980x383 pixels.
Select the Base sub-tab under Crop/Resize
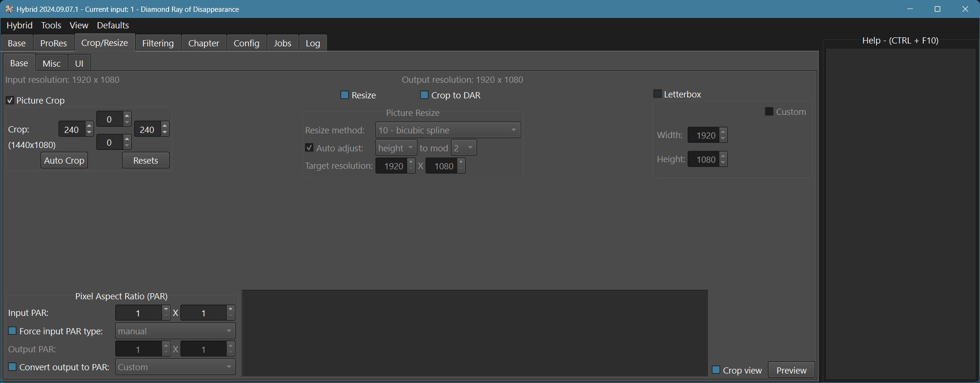(x=19, y=63)
